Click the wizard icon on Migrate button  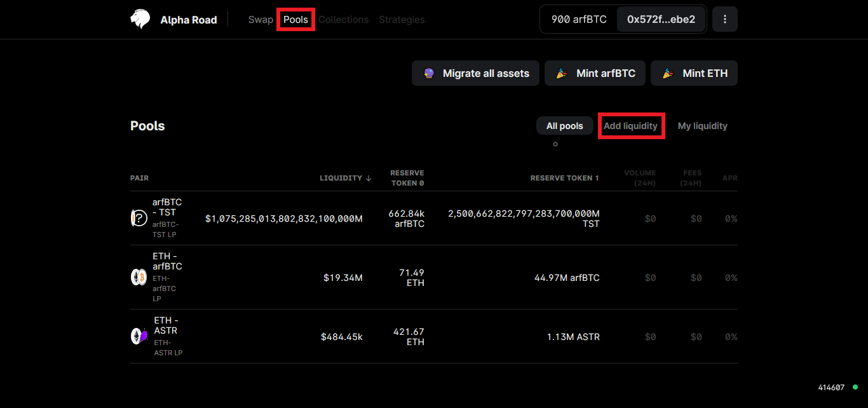pos(429,73)
